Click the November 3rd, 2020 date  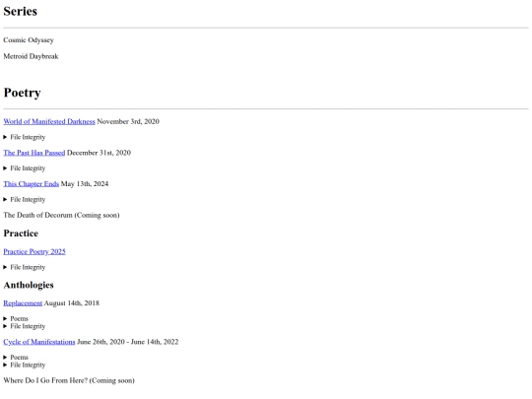click(x=128, y=121)
